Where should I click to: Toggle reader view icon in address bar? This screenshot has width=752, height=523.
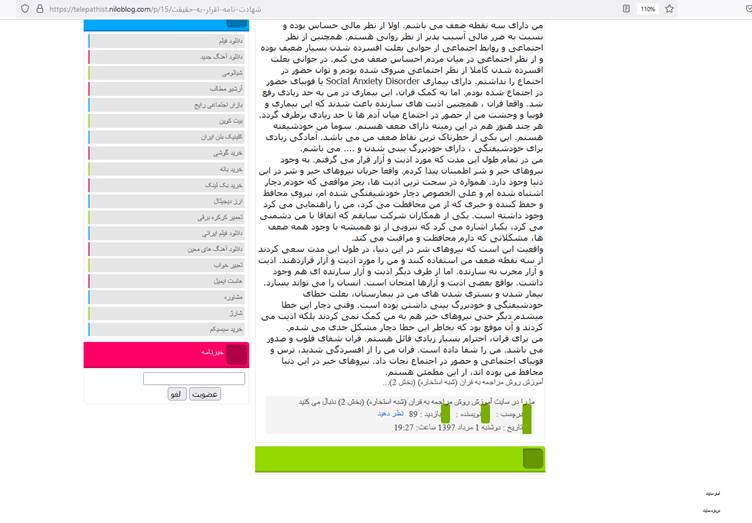click(x=626, y=9)
